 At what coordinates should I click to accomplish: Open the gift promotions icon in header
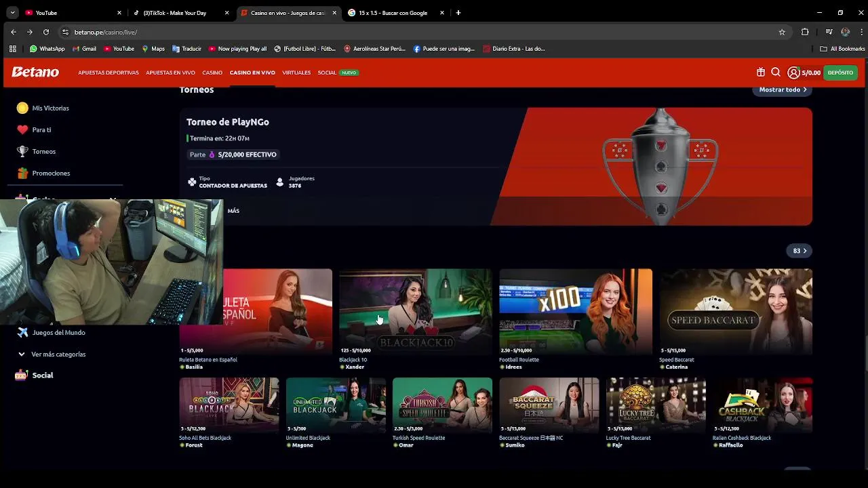761,73
